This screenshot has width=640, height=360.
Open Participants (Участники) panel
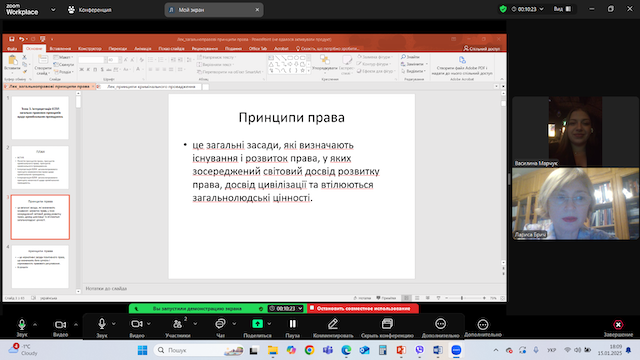[x=178, y=324]
